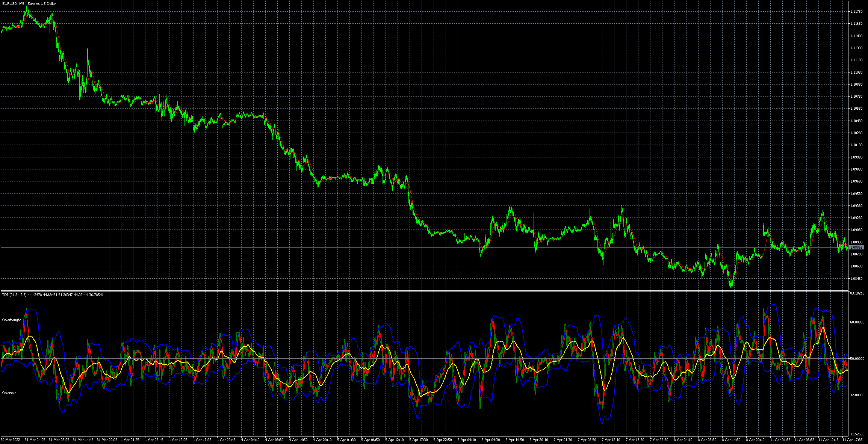Image resolution: width=868 pixels, height=444 pixels.
Task: Click the 1.11030 price scale label
Action: [856, 72]
